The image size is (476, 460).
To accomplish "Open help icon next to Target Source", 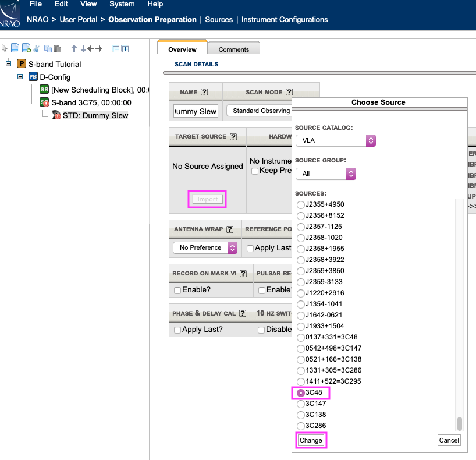I will (233, 137).
